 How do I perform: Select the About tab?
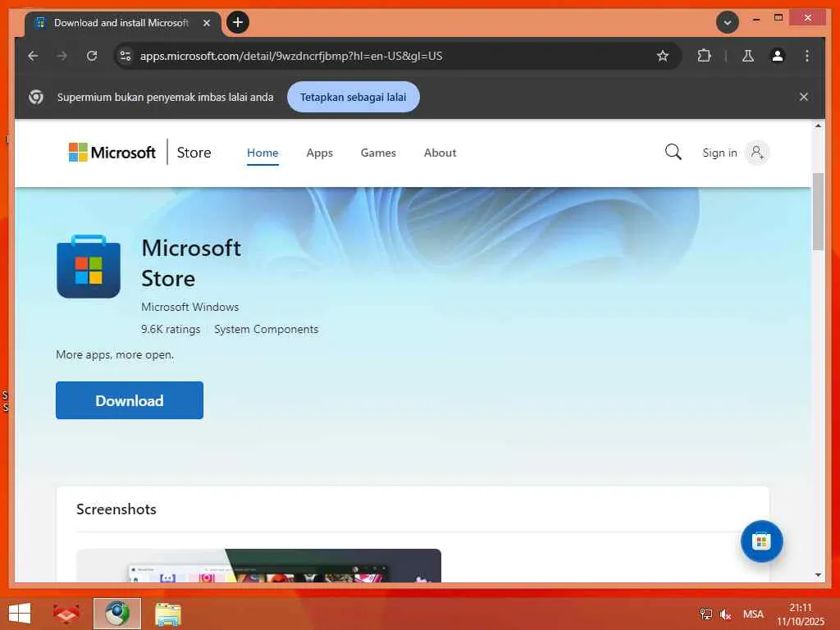coord(440,153)
